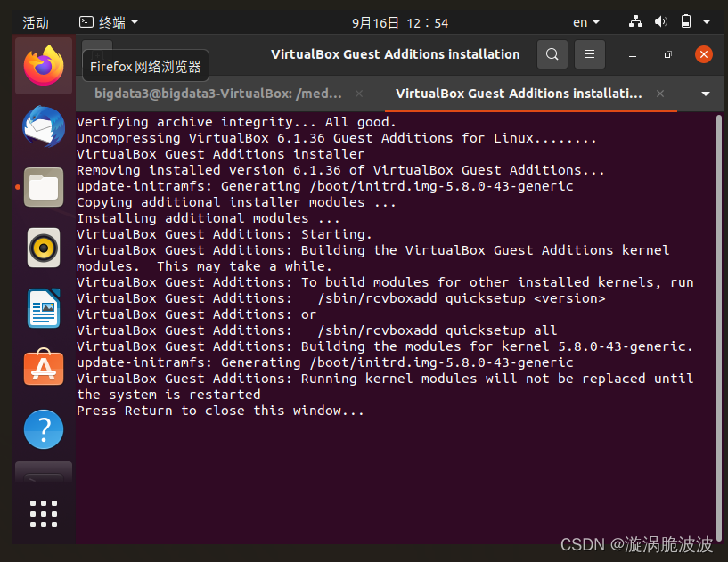Click 'Verifying archive integrity... All good.' line
728x562 pixels.
click(x=236, y=122)
